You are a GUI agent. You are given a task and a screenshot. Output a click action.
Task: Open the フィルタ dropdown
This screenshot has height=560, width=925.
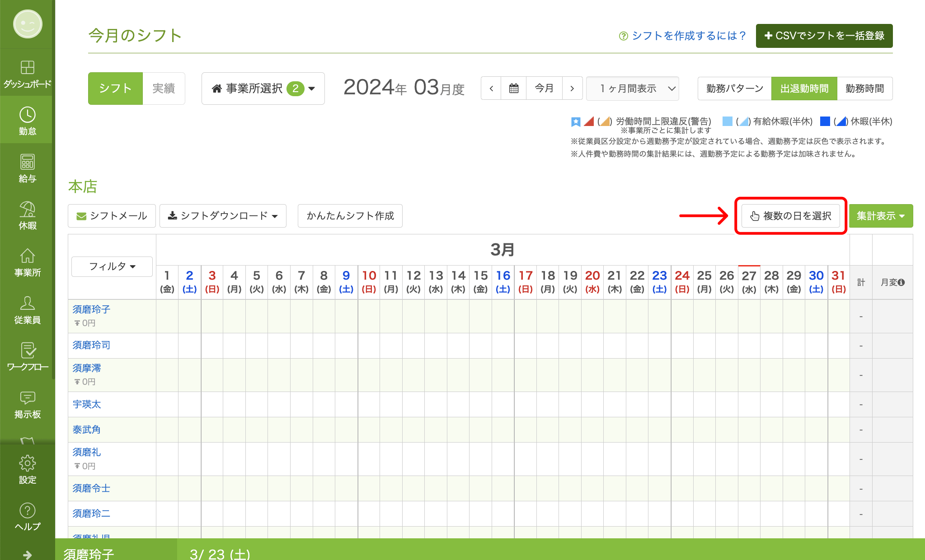[111, 266]
